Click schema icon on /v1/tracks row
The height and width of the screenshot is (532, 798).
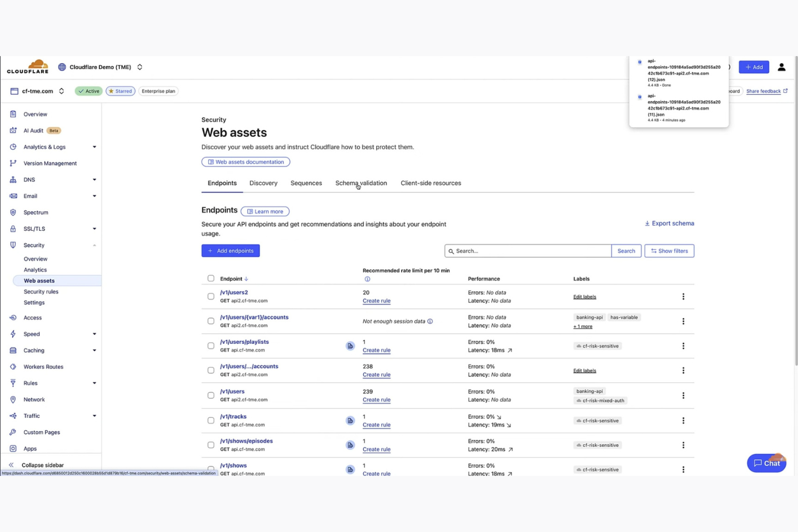click(x=350, y=420)
